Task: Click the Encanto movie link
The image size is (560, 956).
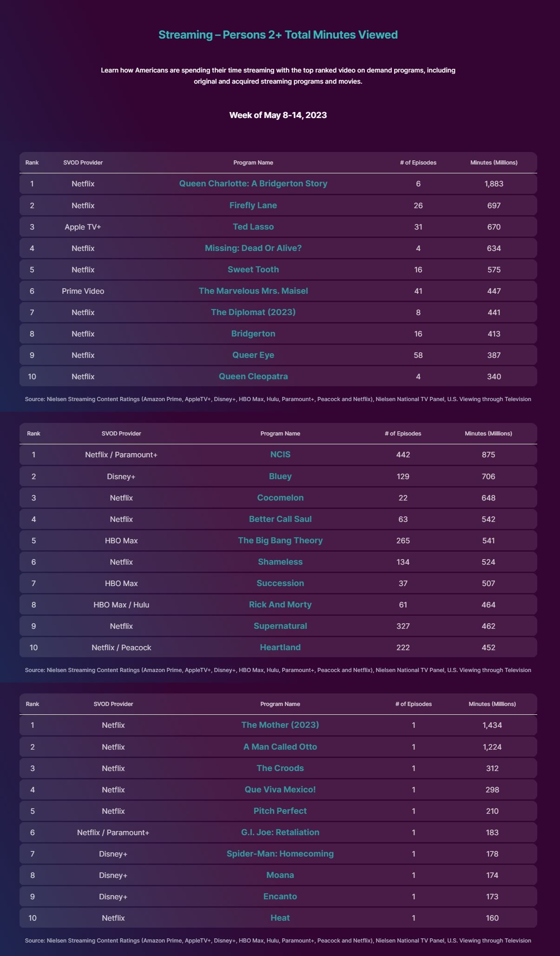Action: coord(280,897)
